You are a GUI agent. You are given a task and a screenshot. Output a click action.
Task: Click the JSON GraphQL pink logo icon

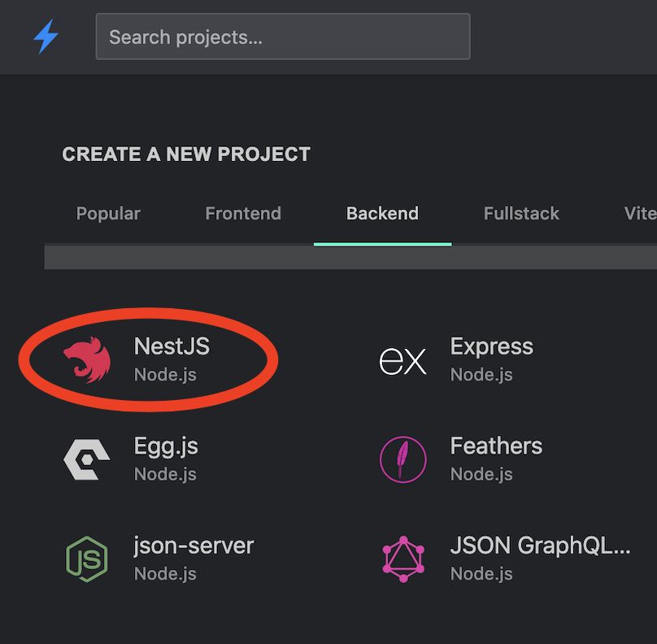pyautogui.click(x=403, y=559)
